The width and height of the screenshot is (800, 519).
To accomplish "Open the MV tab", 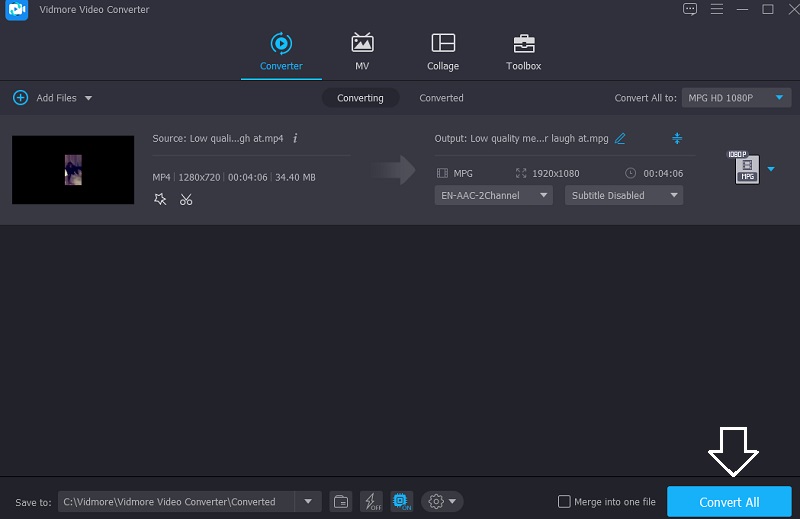I will pyautogui.click(x=362, y=52).
